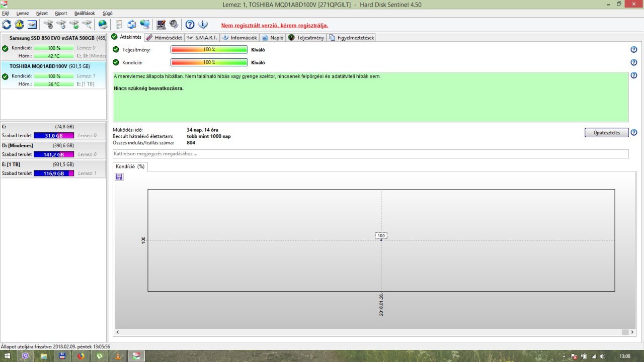Select the Áttekintés tab
The height and width of the screenshot is (362, 644).
(x=127, y=37)
